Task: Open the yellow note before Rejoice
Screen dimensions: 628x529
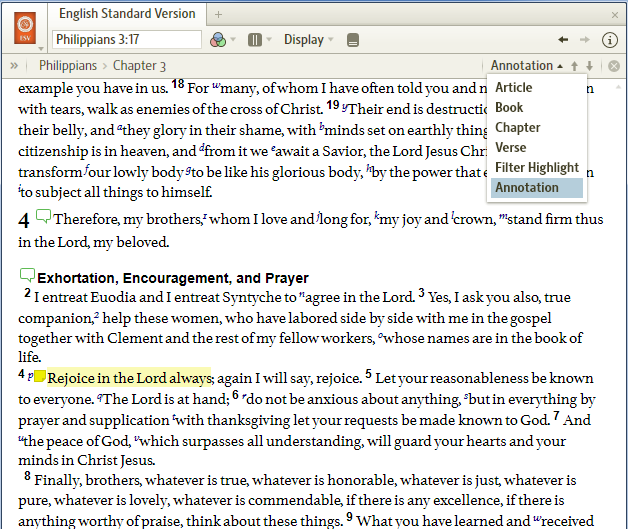Action: pyautogui.click(x=40, y=376)
